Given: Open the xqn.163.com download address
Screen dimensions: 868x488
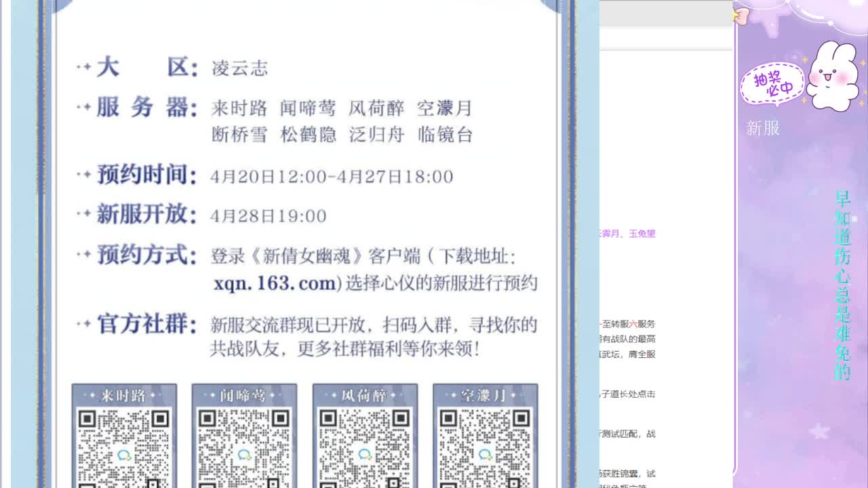Looking at the screenshot, I should point(275,283).
